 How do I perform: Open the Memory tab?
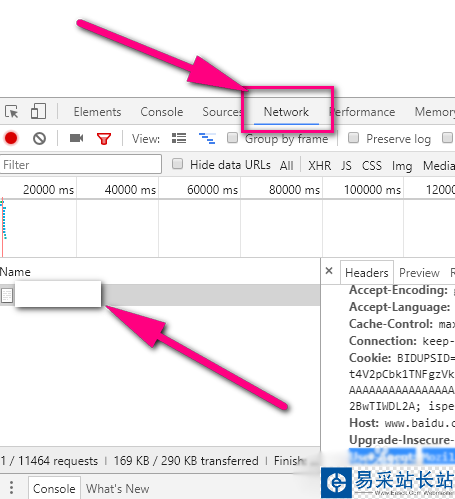pyautogui.click(x=435, y=112)
